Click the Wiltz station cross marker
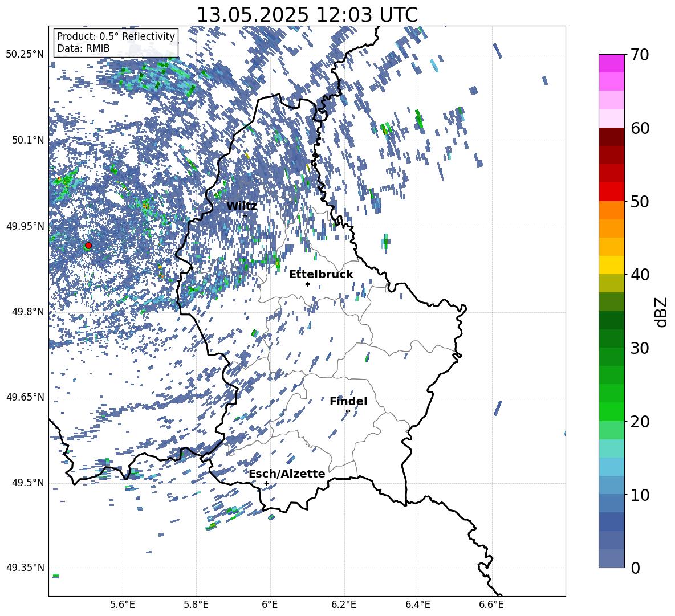The height and width of the screenshot is (616, 675). (x=245, y=215)
